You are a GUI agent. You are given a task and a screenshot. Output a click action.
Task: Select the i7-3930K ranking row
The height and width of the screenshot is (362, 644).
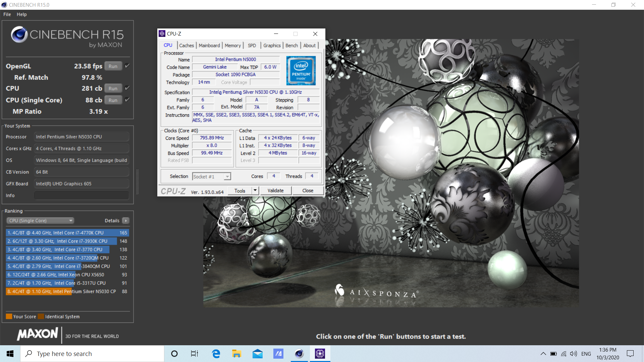[x=67, y=241]
